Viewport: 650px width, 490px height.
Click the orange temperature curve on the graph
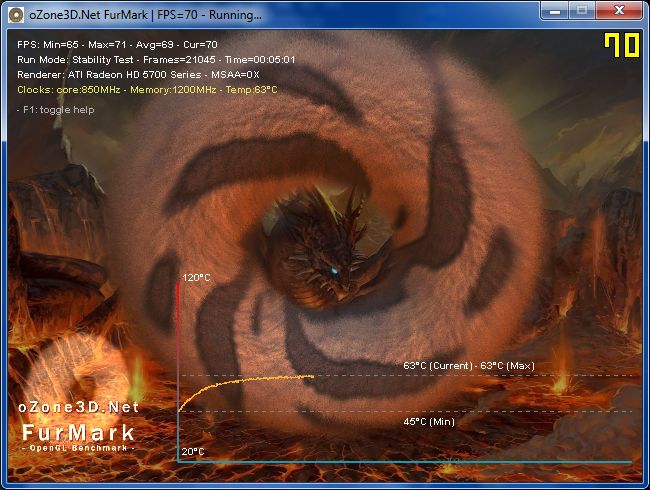[x=245, y=381]
